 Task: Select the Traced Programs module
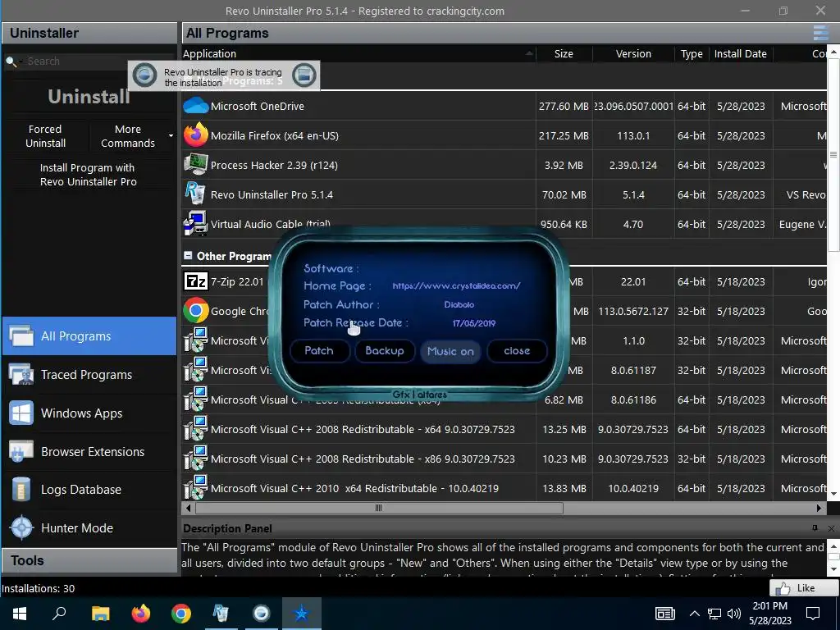coord(89,374)
